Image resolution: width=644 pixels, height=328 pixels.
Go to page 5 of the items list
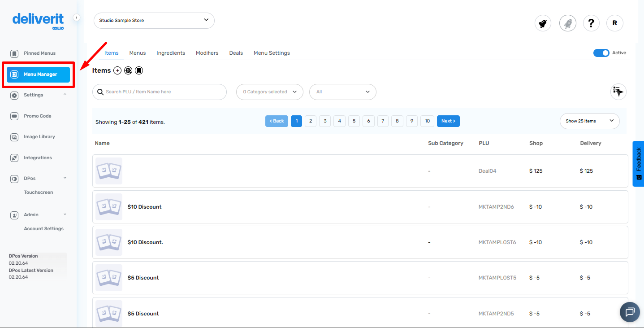pos(354,121)
